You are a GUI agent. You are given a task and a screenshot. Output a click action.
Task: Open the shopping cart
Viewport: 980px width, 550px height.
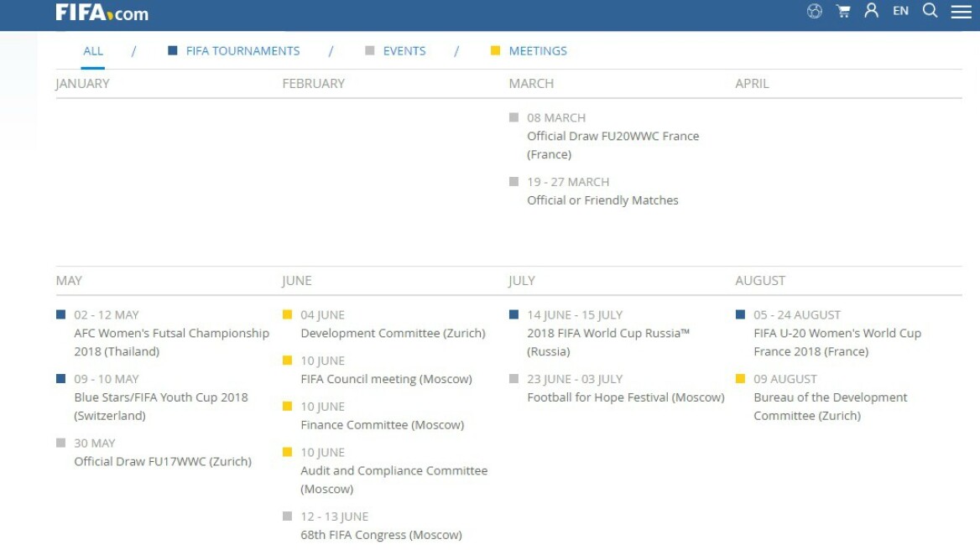[843, 12]
